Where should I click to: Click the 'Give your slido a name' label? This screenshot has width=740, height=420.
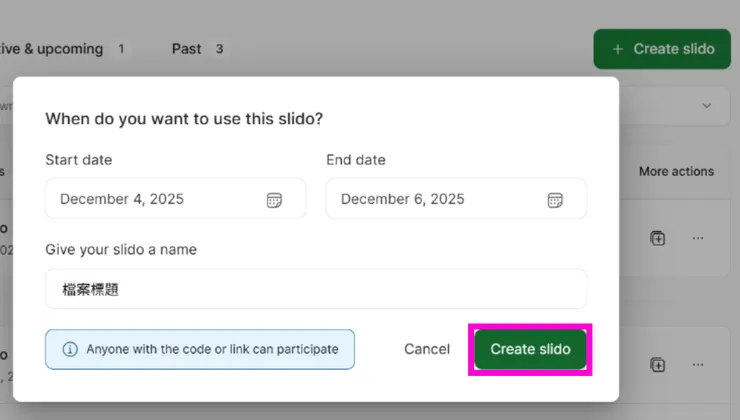(121, 249)
